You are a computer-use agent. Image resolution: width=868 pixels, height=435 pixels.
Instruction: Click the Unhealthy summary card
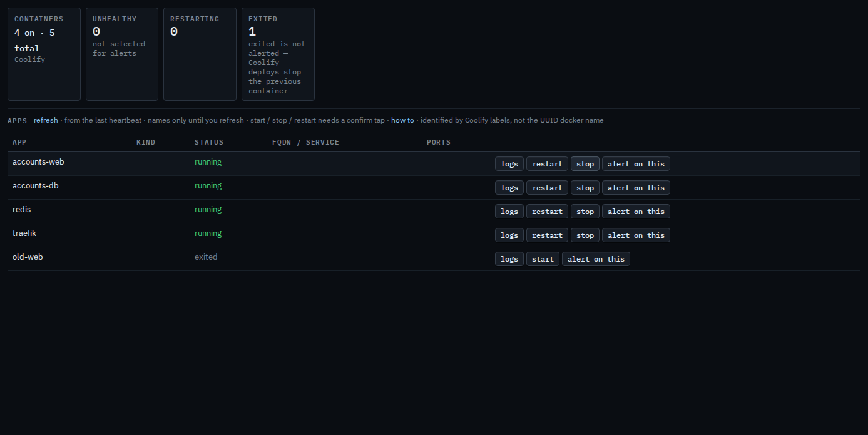pos(122,54)
